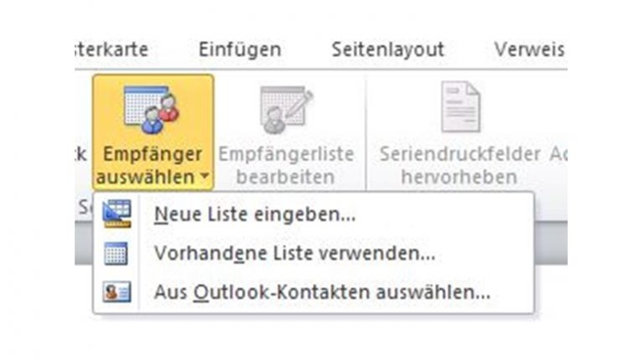Click the Vorhandene Liste verwenden grid icon
Image resolution: width=644 pixels, height=362 pixels.
pyautogui.click(x=116, y=253)
